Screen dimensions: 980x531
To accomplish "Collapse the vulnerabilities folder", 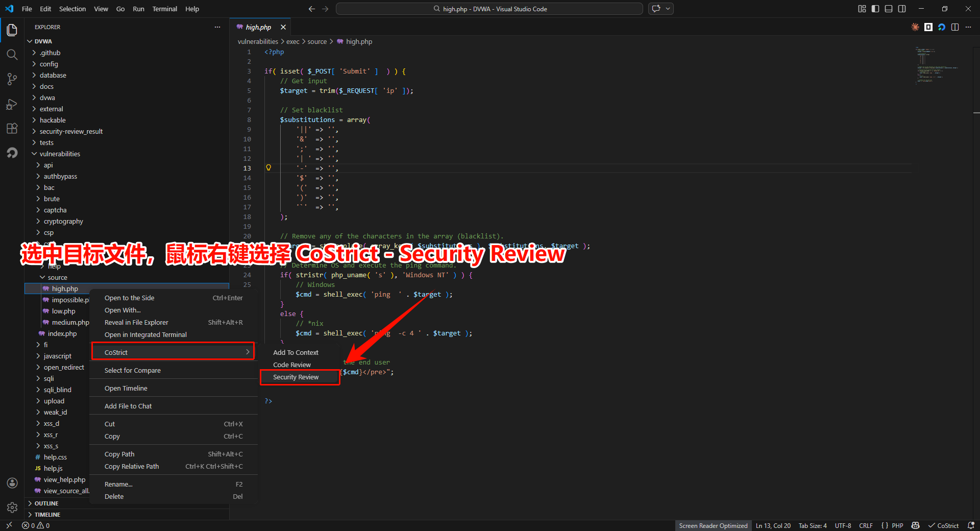I will (x=59, y=154).
